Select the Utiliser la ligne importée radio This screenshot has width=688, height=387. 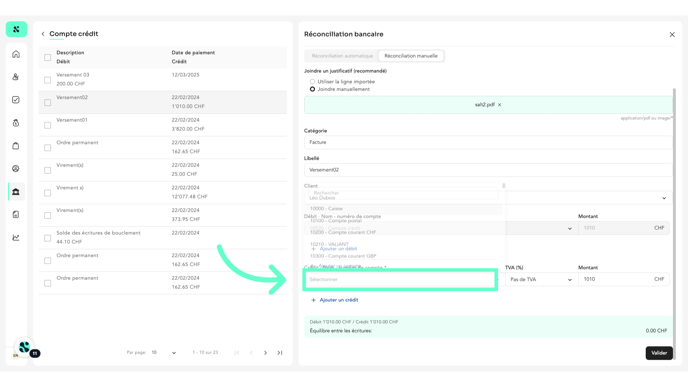[312, 82]
